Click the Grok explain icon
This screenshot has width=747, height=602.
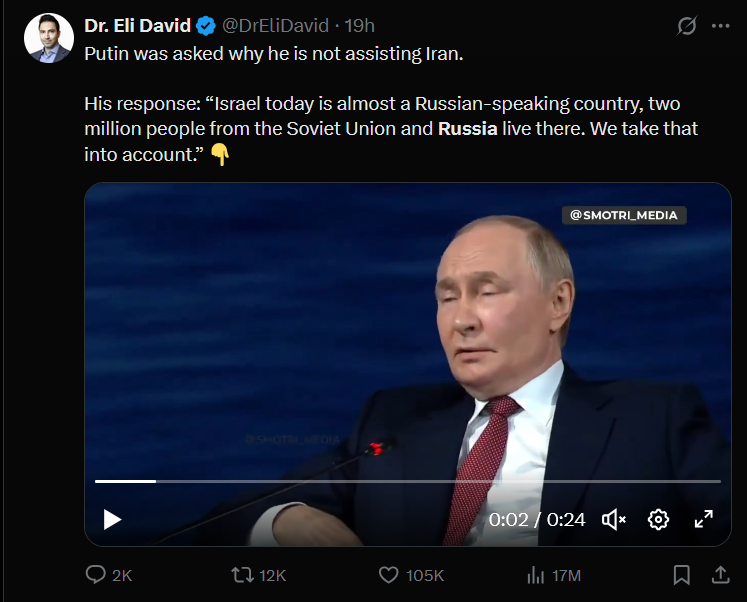point(686,26)
